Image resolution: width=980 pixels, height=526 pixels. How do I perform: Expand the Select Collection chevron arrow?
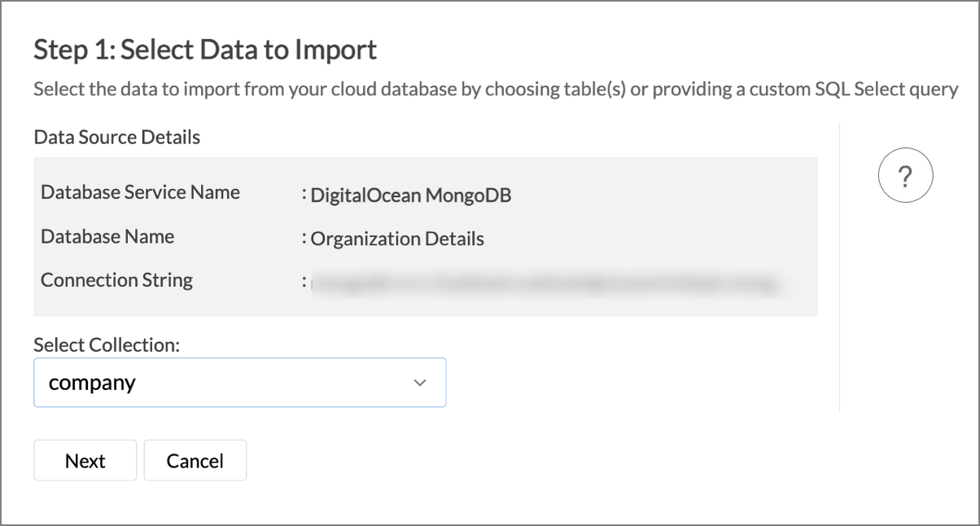[420, 383]
